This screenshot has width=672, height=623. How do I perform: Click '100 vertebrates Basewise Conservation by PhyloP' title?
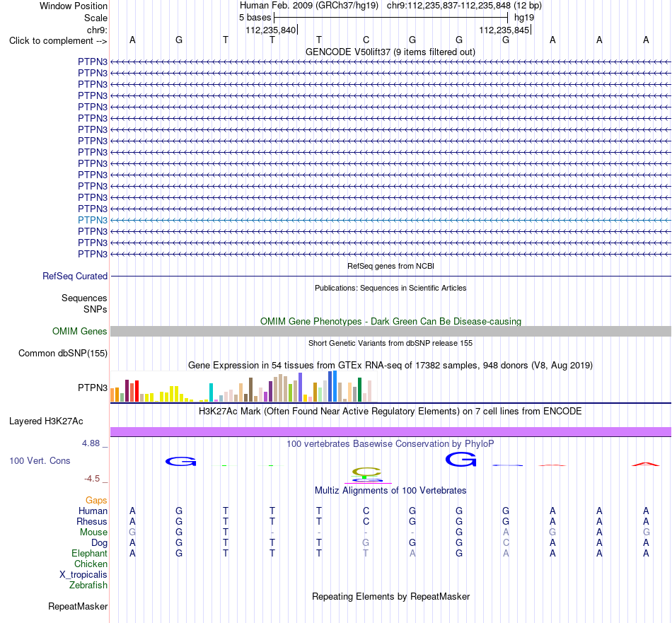(390, 444)
